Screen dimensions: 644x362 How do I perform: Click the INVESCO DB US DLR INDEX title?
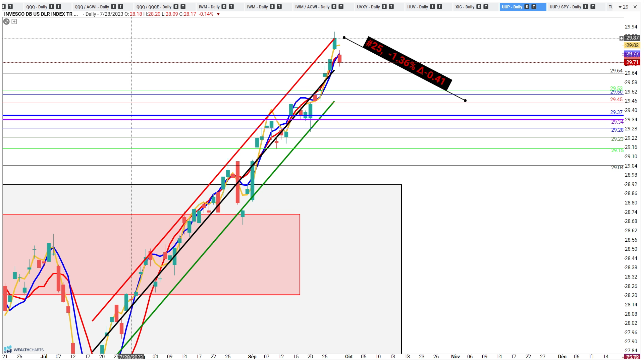pos(41,14)
